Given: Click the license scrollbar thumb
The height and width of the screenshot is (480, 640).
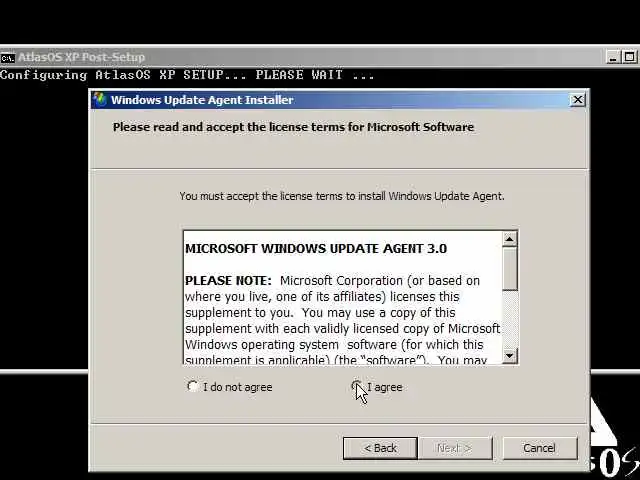Looking at the screenshot, I should [509, 269].
